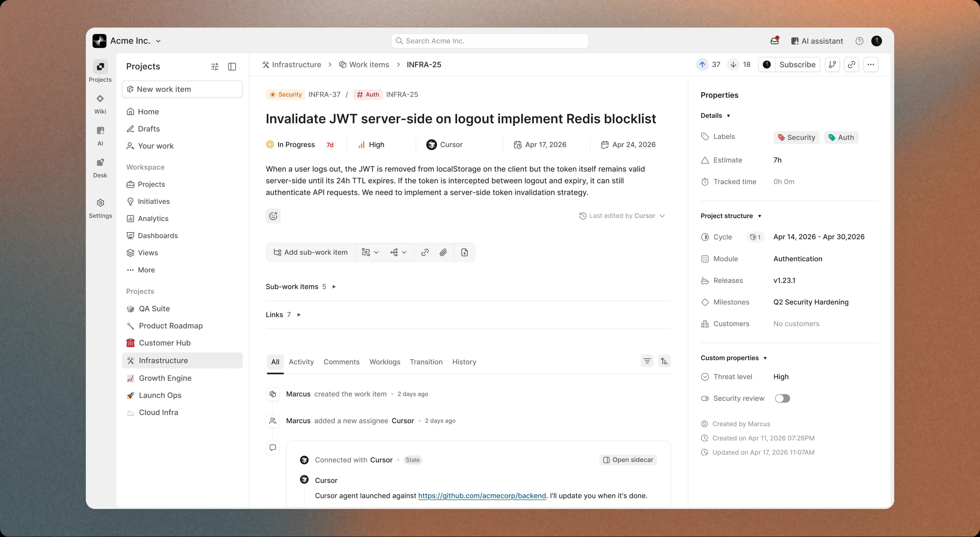Open the inbox notifications icon
This screenshot has height=537, width=980.
click(775, 41)
